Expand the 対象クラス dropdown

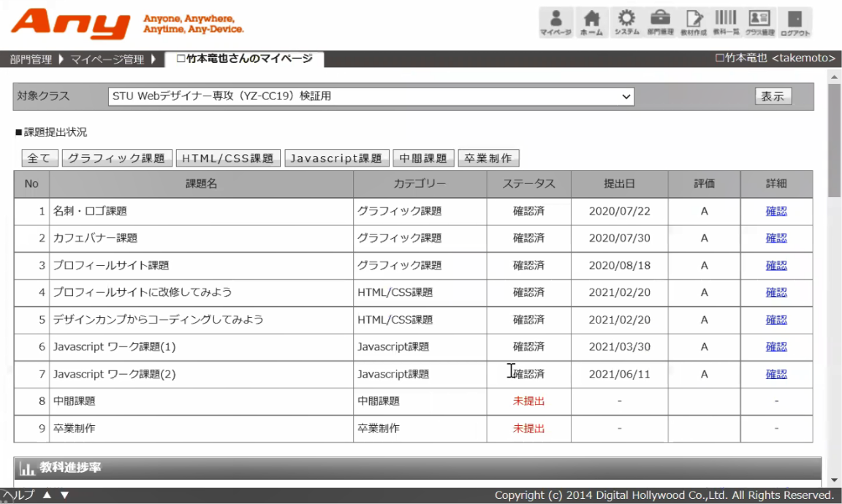click(371, 96)
